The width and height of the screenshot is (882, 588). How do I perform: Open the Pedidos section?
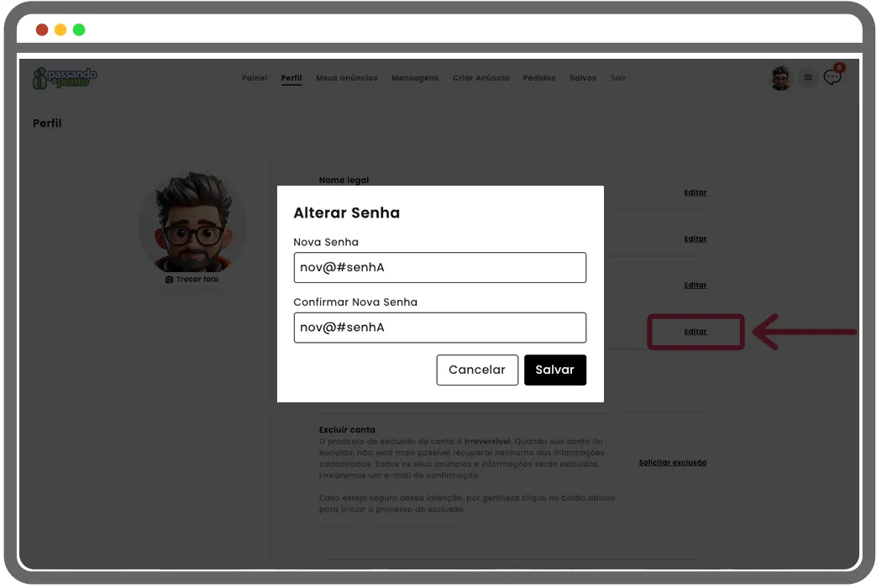click(x=538, y=78)
